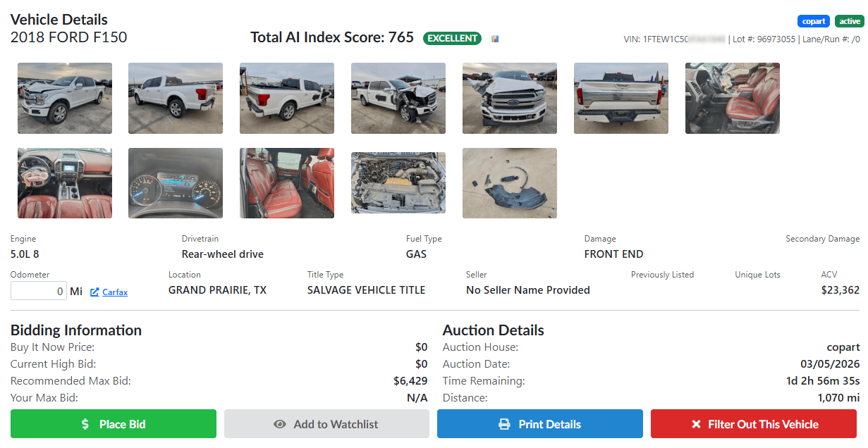This screenshot has height=448, width=868.
Task: Open the rear tailgate view photo
Action: coord(621,98)
